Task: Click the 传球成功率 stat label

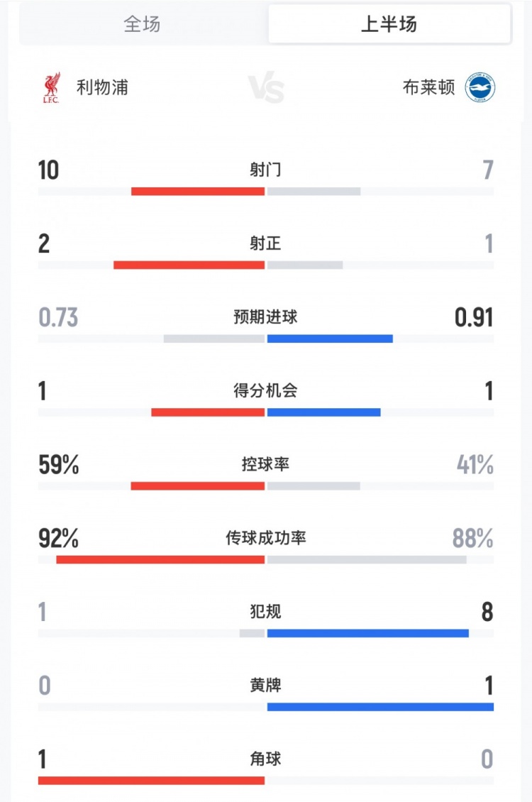Action: tap(266, 538)
